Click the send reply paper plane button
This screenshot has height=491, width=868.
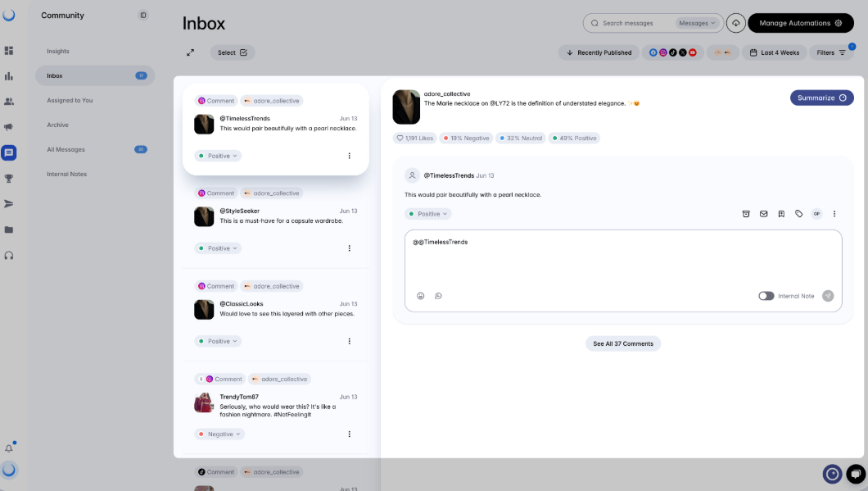point(828,296)
